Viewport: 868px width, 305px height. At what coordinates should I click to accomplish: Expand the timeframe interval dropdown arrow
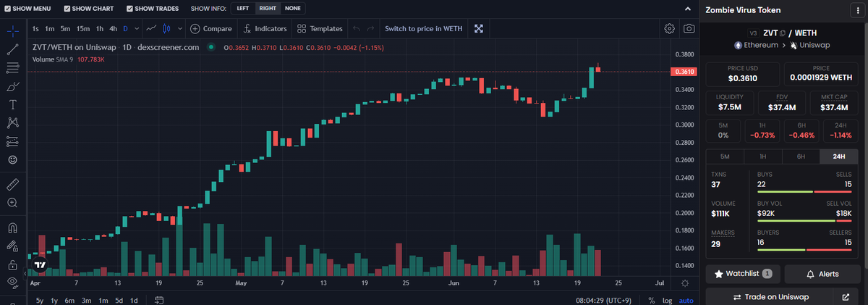click(135, 28)
